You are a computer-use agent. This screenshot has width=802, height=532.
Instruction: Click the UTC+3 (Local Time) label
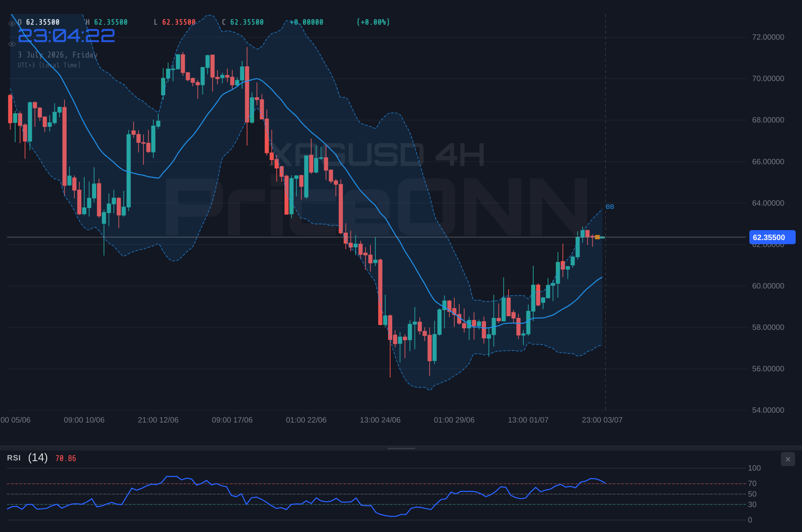(49, 65)
